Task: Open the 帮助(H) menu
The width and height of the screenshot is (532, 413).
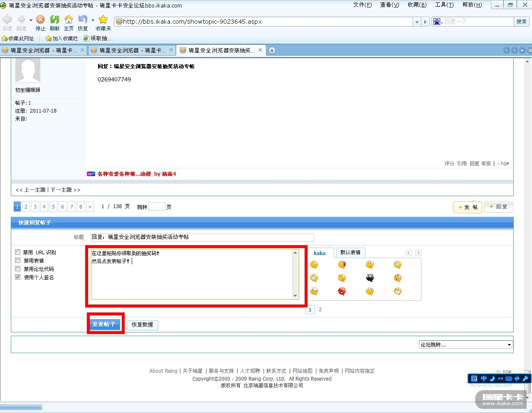Action: (x=472, y=5)
